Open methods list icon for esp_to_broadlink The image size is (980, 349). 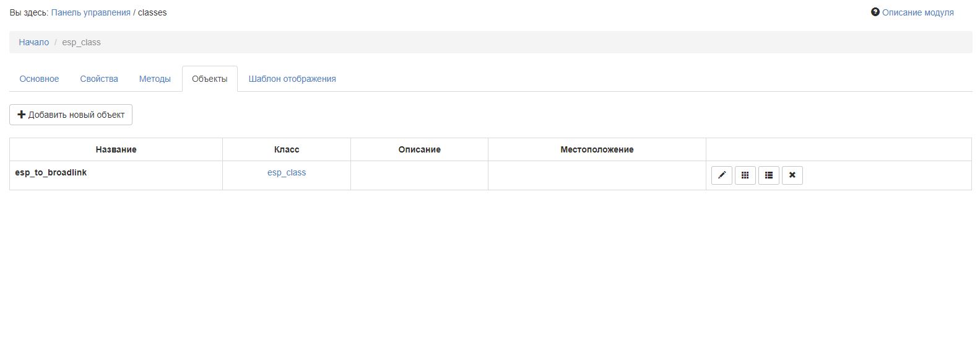pos(769,175)
